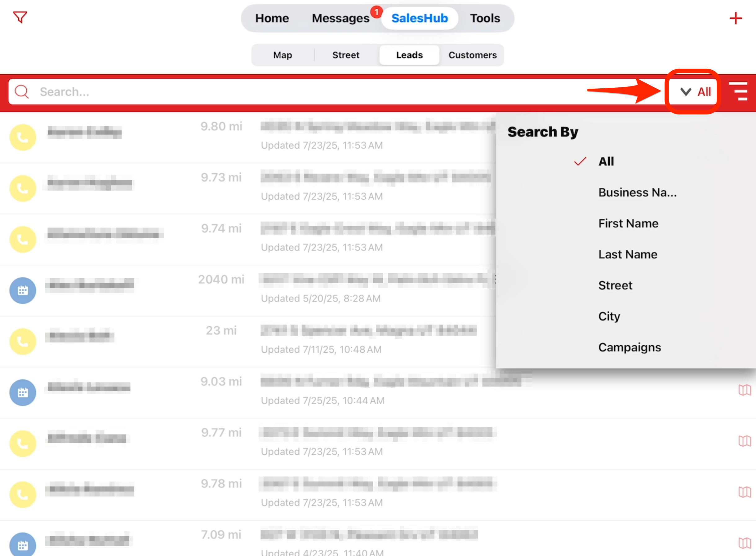Tap the red plus add icon
Image resolution: width=756 pixels, height=556 pixels.
736,18
